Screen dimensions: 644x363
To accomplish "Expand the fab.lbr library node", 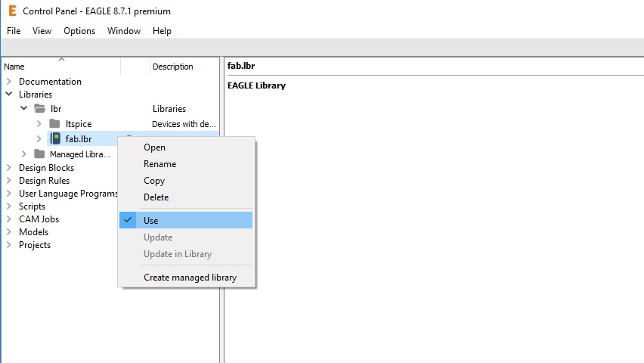I will pyautogui.click(x=39, y=138).
